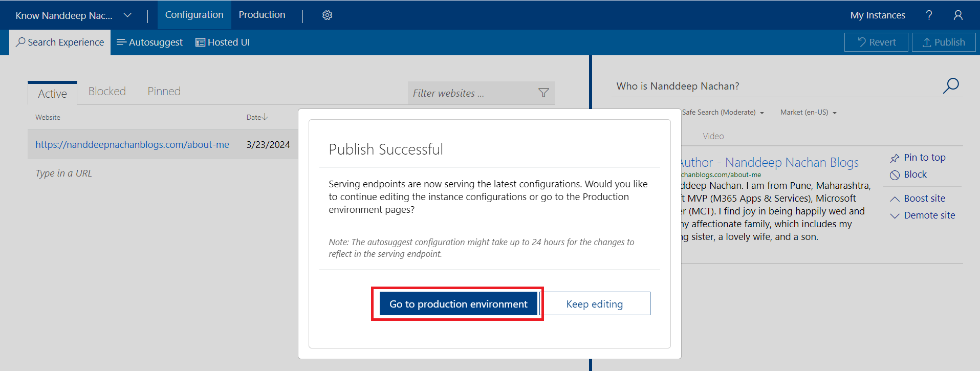Sort by the Date column header
Image resolution: width=980 pixels, height=371 pixels.
pos(256,117)
